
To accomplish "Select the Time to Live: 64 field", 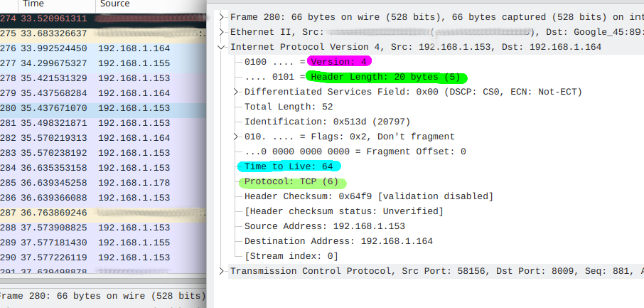I will click(x=289, y=166).
